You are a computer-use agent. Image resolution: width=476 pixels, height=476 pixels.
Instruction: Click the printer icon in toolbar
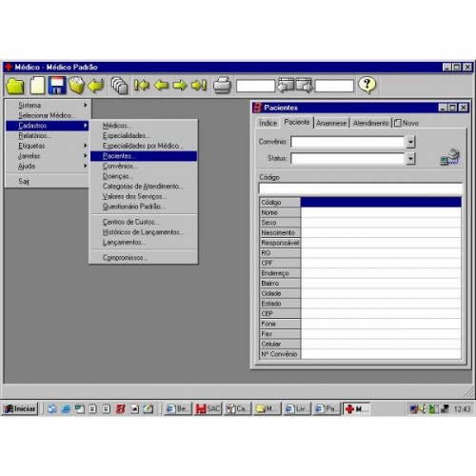click(x=222, y=86)
